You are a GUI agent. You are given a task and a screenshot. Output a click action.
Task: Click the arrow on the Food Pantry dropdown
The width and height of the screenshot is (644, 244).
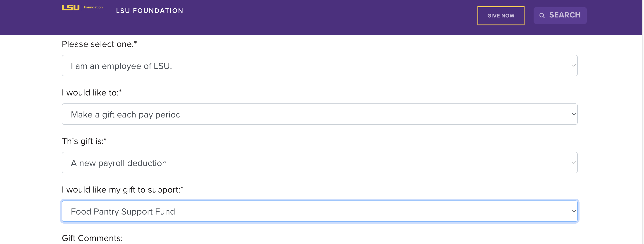click(x=573, y=211)
